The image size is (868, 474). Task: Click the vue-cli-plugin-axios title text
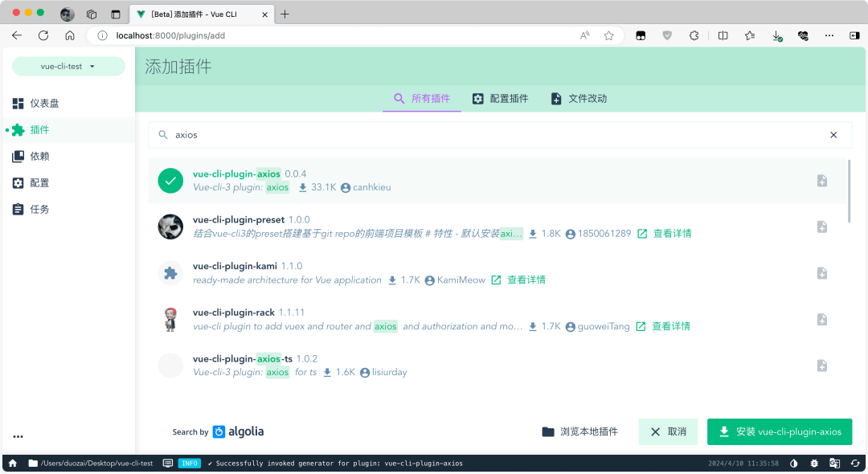tap(236, 174)
